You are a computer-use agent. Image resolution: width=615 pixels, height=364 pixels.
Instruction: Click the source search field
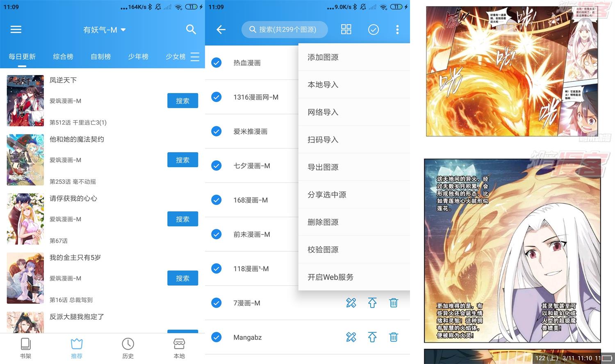pos(285,30)
